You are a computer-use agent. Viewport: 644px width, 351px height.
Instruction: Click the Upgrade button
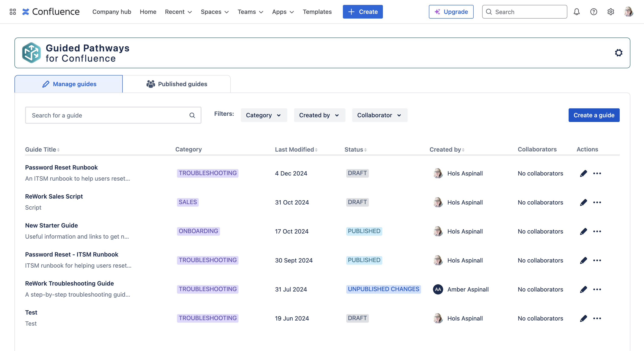point(451,12)
